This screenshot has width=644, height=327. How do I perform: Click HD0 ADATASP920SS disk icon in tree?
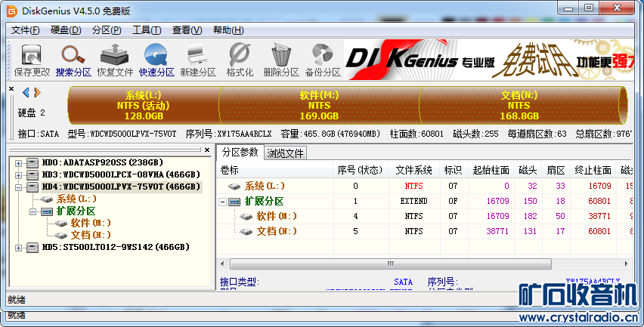[x=33, y=163]
